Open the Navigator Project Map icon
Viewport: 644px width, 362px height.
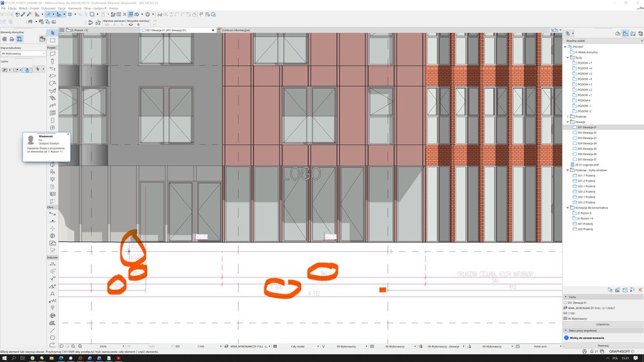618,33
